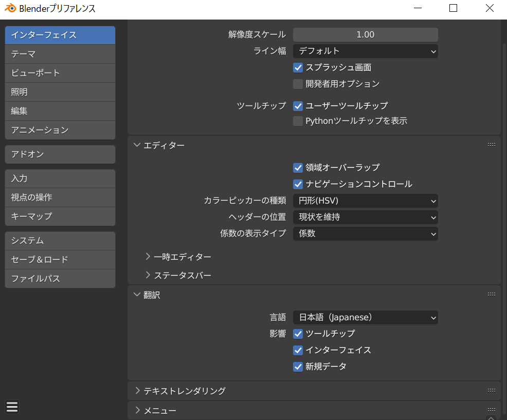Open the カラーピッカーの種類 dropdown
Image resolution: width=507 pixels, height=420 pixels.
point(365,201)
